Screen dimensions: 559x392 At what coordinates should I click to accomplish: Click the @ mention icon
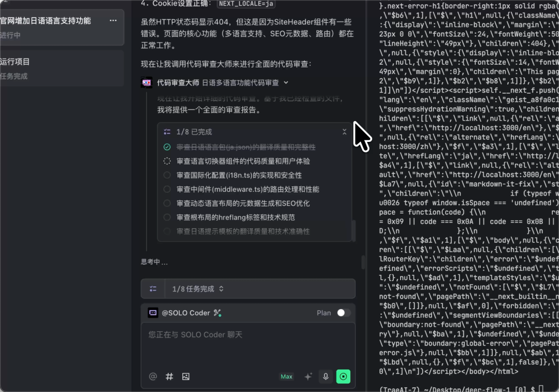coord(153,376)
